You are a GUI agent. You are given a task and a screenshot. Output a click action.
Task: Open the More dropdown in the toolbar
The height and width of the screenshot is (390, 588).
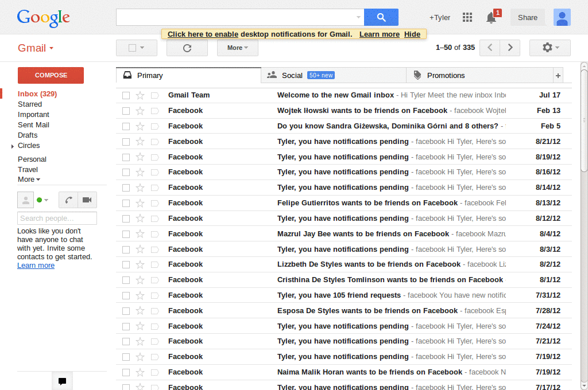pyautogui.click(x=237, y=48)
